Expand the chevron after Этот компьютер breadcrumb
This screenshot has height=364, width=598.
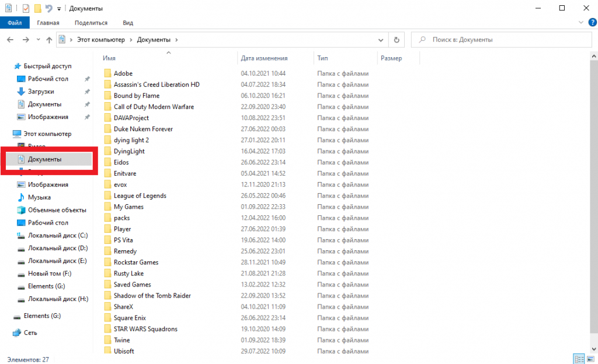coord(131,40)
